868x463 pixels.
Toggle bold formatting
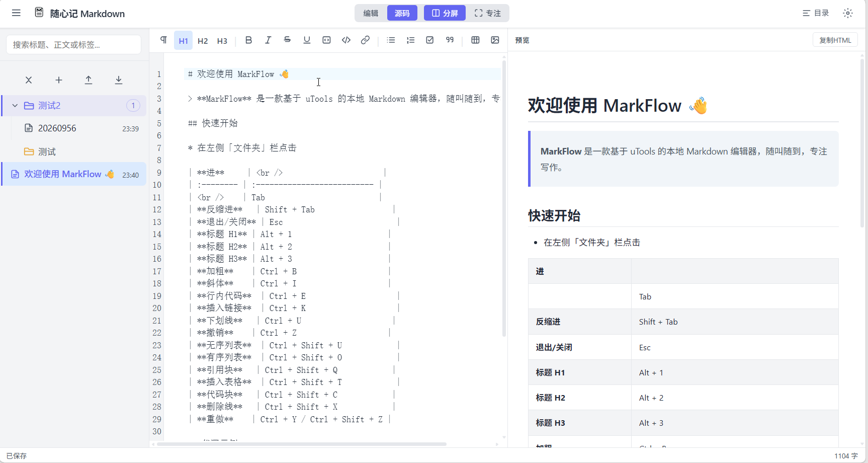coord(248,40)
